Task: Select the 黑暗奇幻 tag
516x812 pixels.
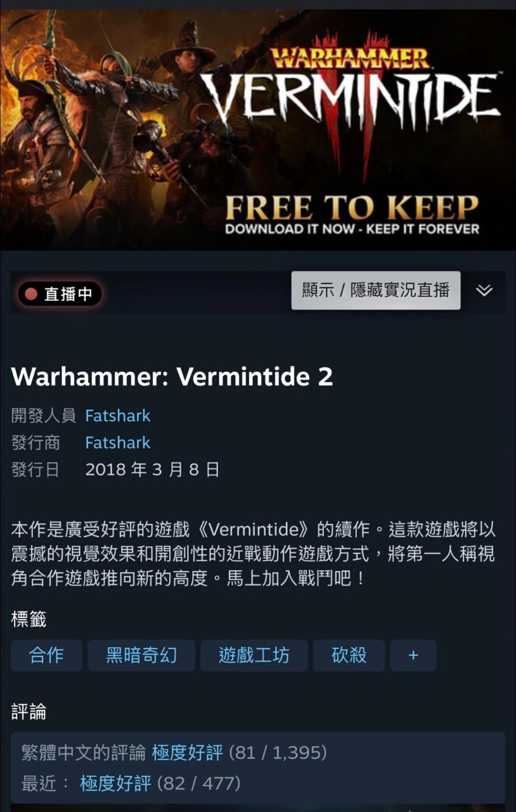Action: point(141,655)
